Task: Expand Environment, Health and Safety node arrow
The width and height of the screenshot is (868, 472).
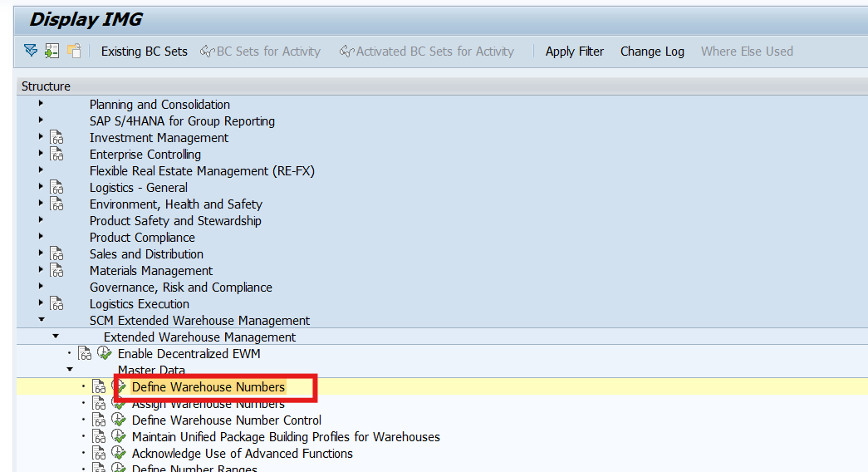Action: click(x=41, y=203)
